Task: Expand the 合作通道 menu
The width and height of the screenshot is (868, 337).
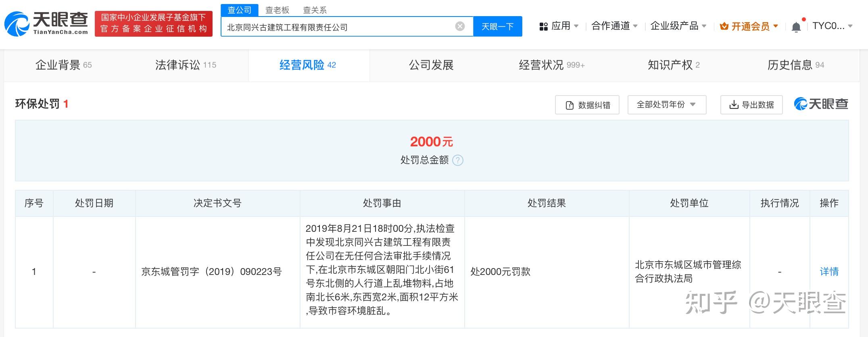Action: (x=614, y=26)
